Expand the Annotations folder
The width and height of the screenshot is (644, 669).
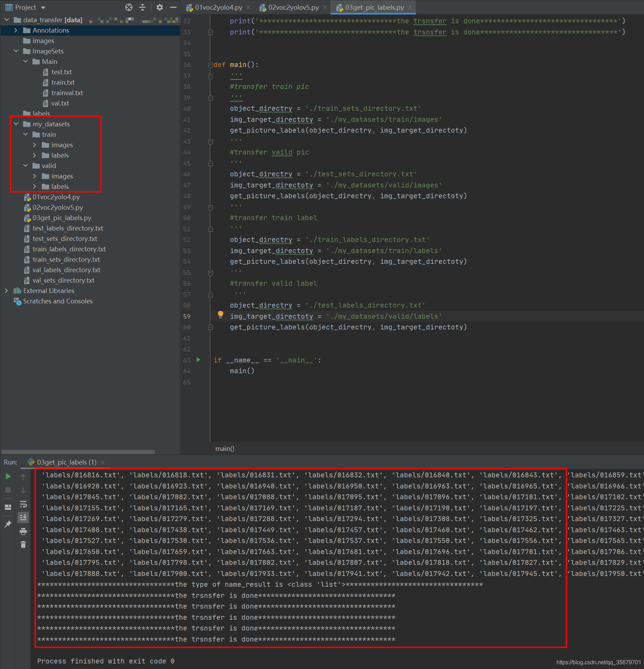(x=16, y=31)
